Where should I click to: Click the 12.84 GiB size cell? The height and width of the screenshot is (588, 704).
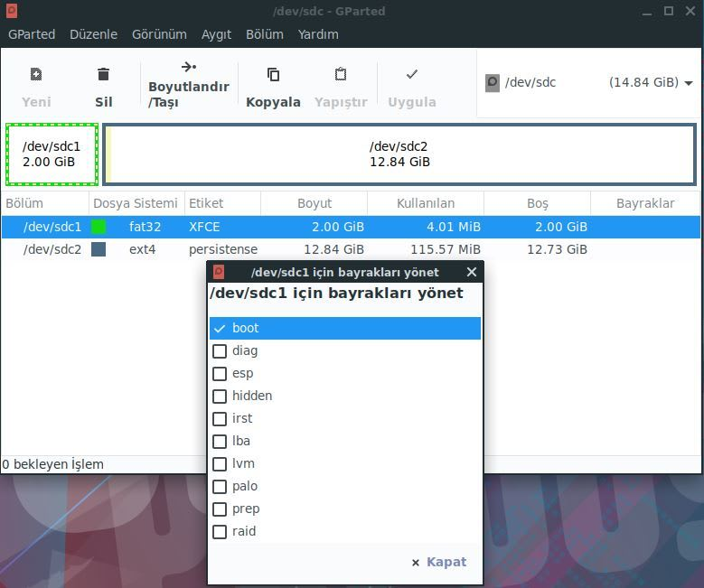pos(333,249)
